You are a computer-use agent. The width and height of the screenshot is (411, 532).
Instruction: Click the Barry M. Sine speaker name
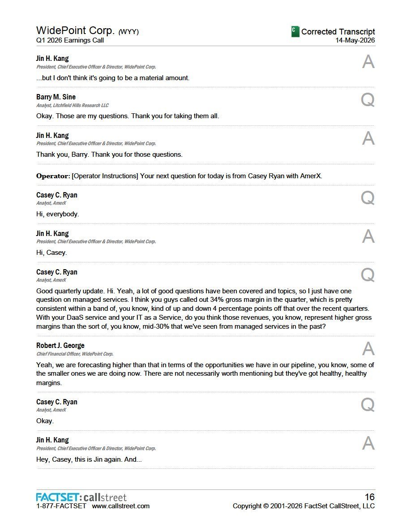[56, 97]
